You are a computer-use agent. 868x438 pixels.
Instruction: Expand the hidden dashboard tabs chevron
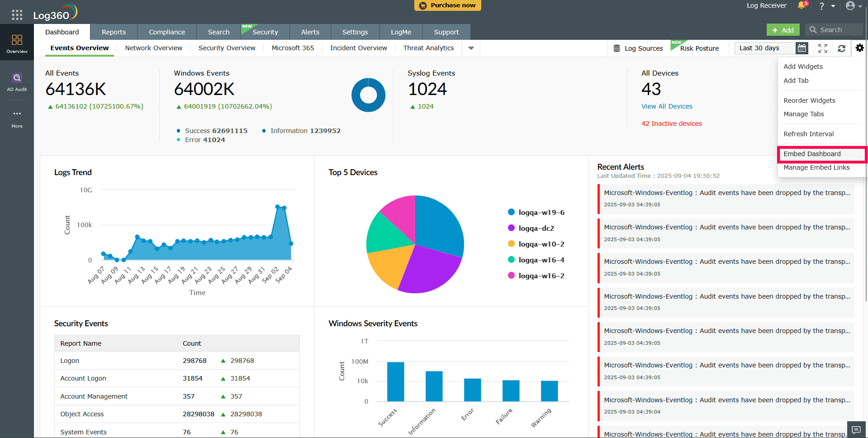click(x=471, y=48)
